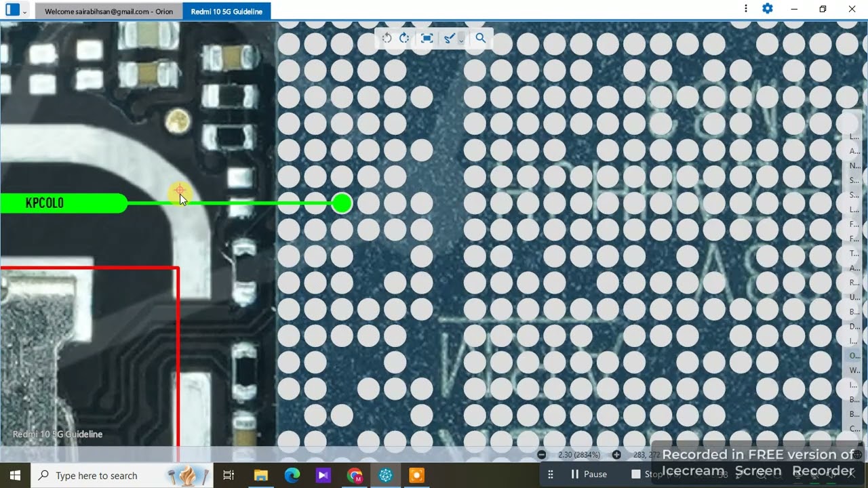Zoom in with the plus button
The width and height of the screenshot is (868, 488).
(x=616, y=455)
